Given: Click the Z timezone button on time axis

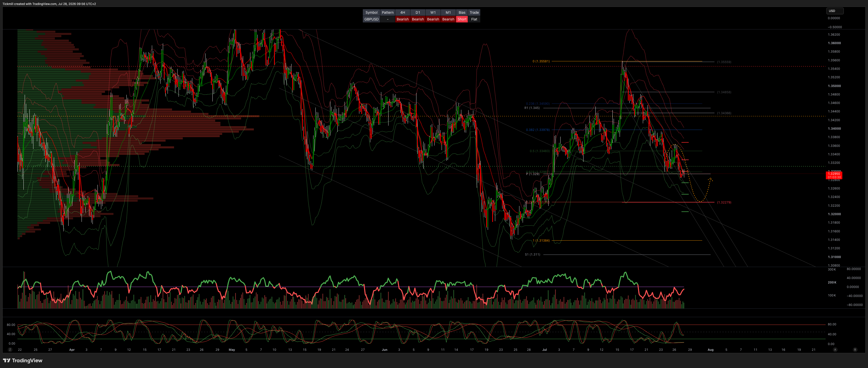Looking at the screenshot, I should [10, 350].
